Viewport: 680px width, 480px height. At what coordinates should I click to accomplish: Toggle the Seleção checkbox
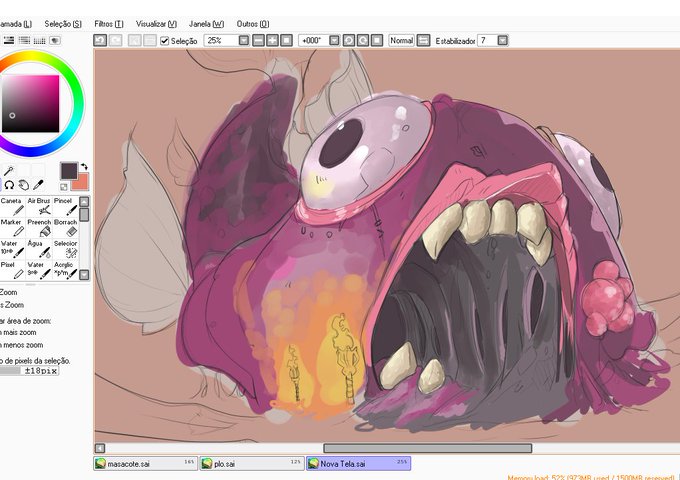[x=164, y=41]
